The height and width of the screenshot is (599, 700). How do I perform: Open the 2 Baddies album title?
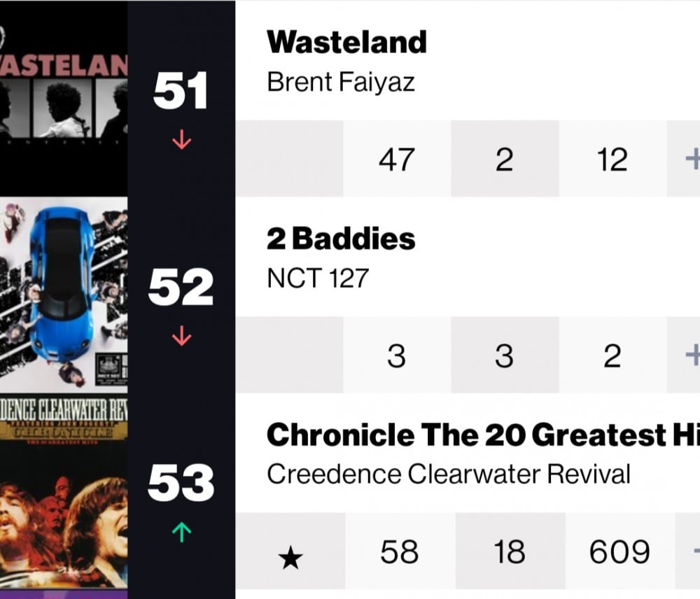[x=341, y=239]
